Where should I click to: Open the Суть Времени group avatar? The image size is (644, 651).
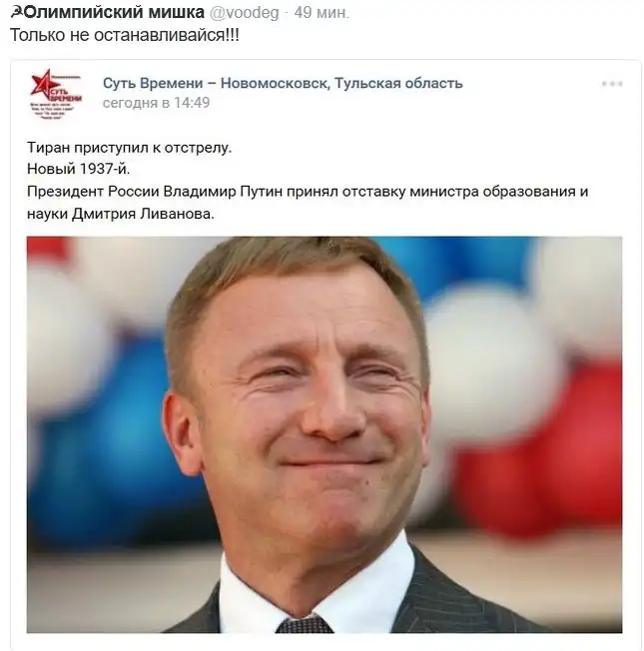[x=56, y=94]
